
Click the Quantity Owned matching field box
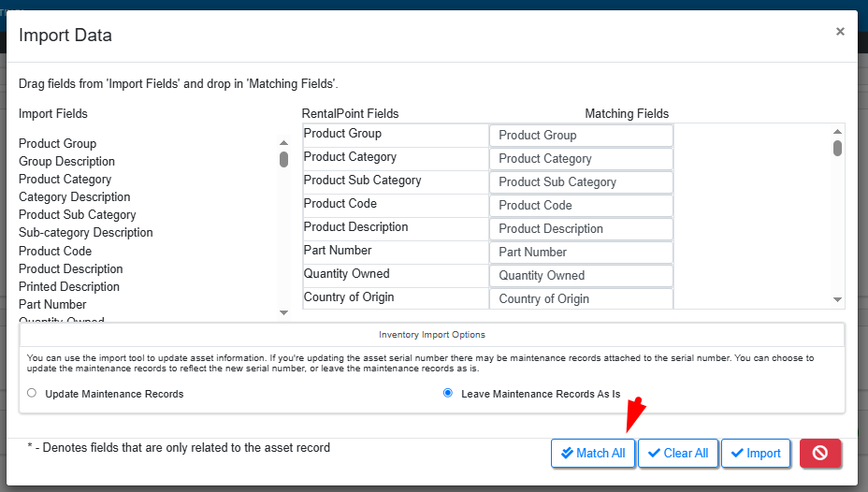coord(581,276)
